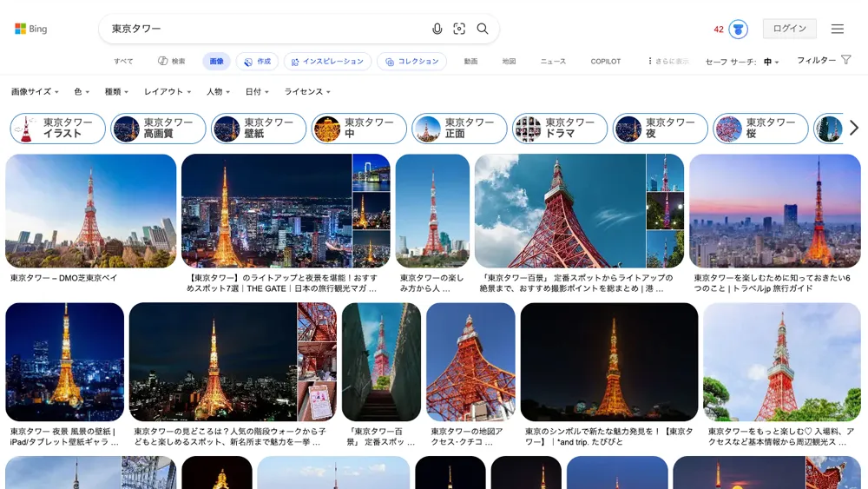Image resolution: width=868 pixels, height=489 pixels.
Task: Open the インスピレーション tab
Action: 328,62
